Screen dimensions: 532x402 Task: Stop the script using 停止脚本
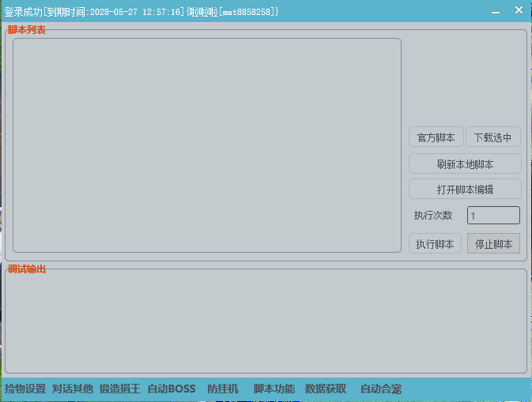click(x=493, y=244)
